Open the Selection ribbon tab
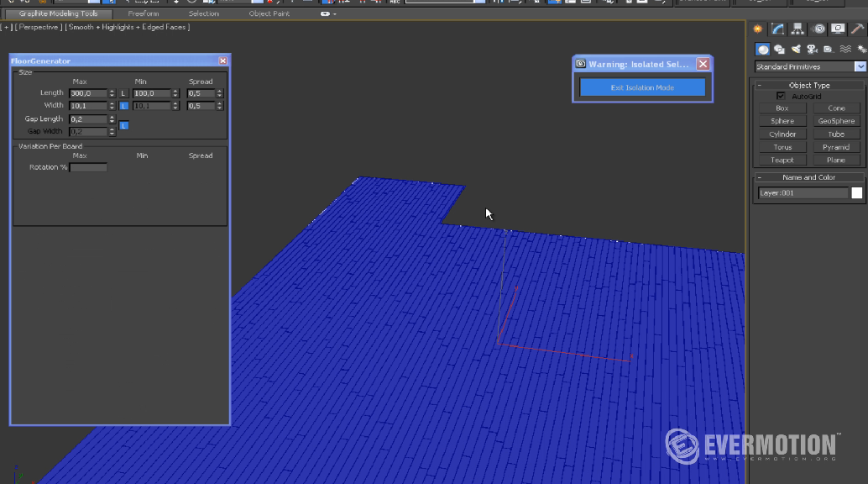This screenshot has width=868, height=484. point(204,13)
